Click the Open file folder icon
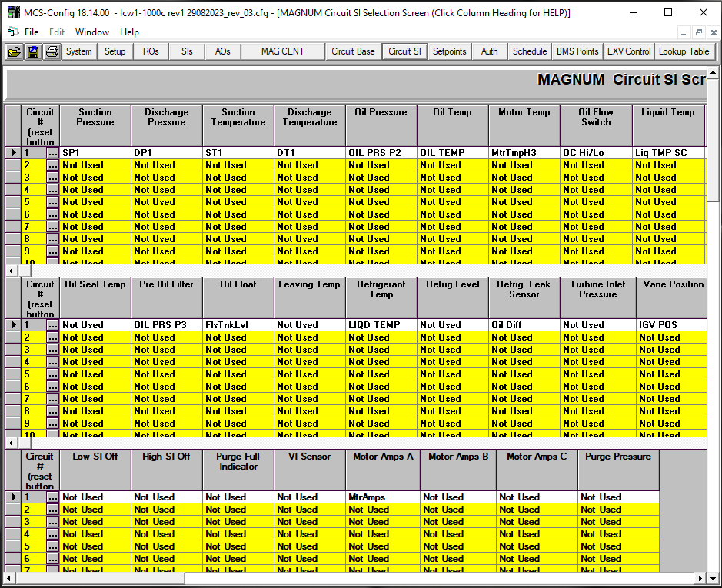The height and width of the screenshot is (588, 722). 14,51
